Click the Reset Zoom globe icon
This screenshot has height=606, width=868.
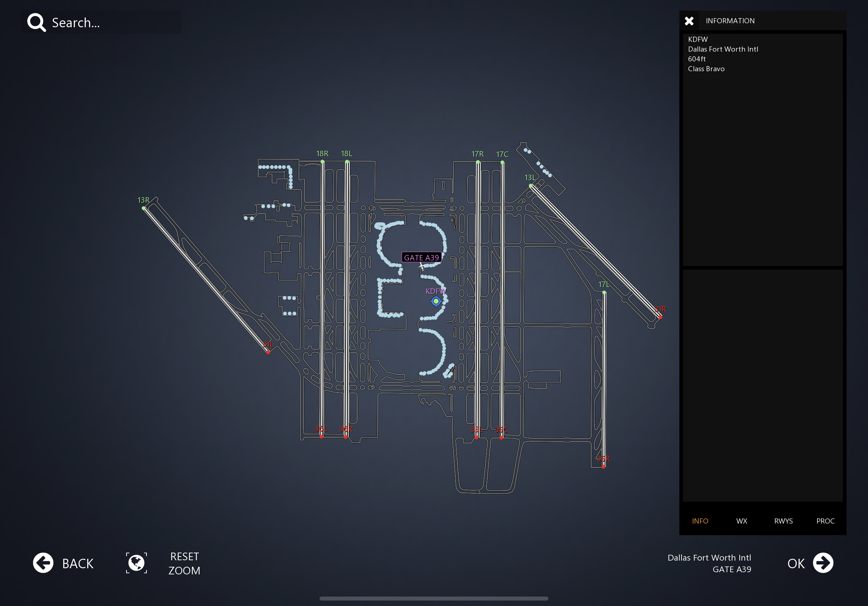(136, 563)
